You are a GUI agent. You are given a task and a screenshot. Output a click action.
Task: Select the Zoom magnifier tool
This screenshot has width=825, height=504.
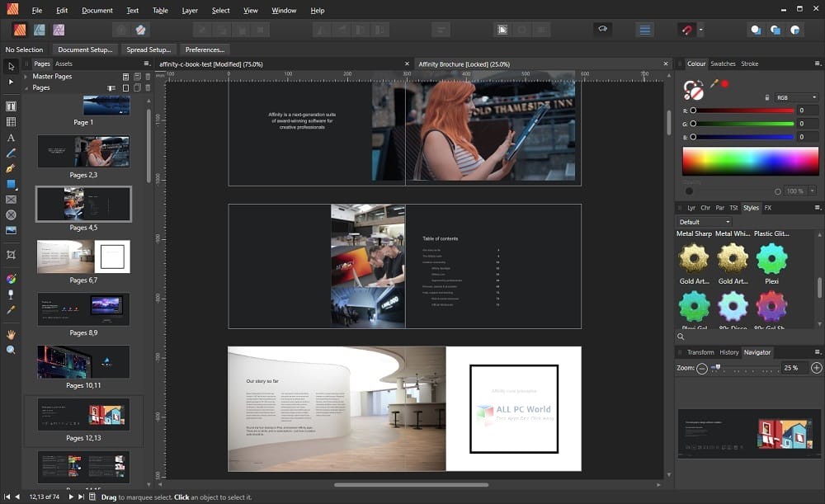[x=11, y=350]
